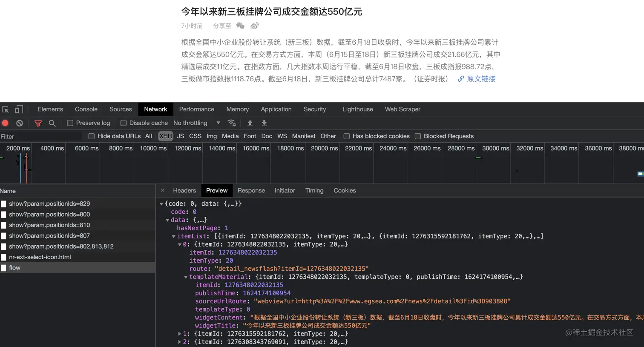Switch to the Performance tab
The image size is (644, 347).
(197, 109)
